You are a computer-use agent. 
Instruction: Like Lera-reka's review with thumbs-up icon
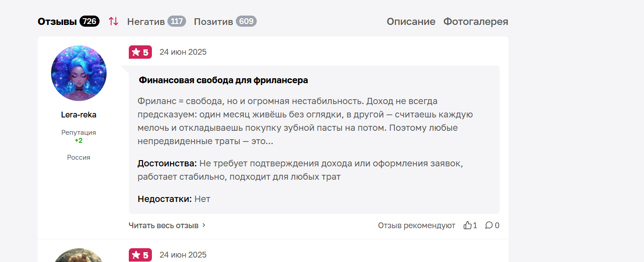(468, 226)
